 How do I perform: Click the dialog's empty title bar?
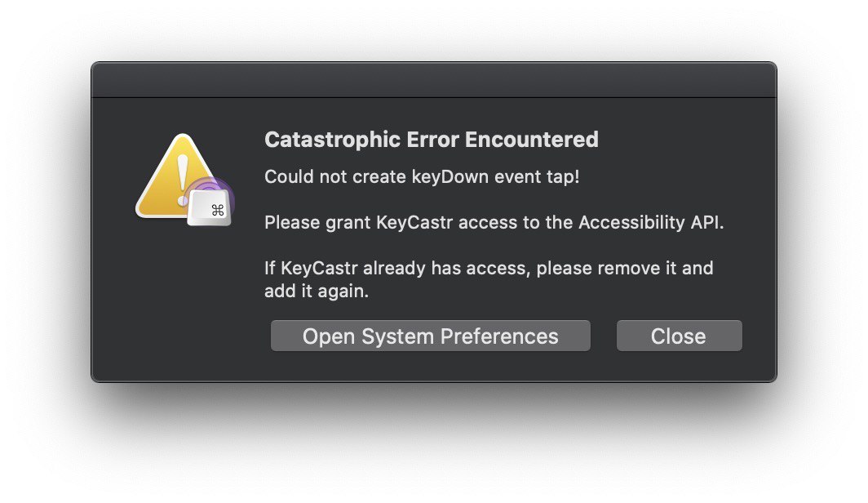[433, 80]
